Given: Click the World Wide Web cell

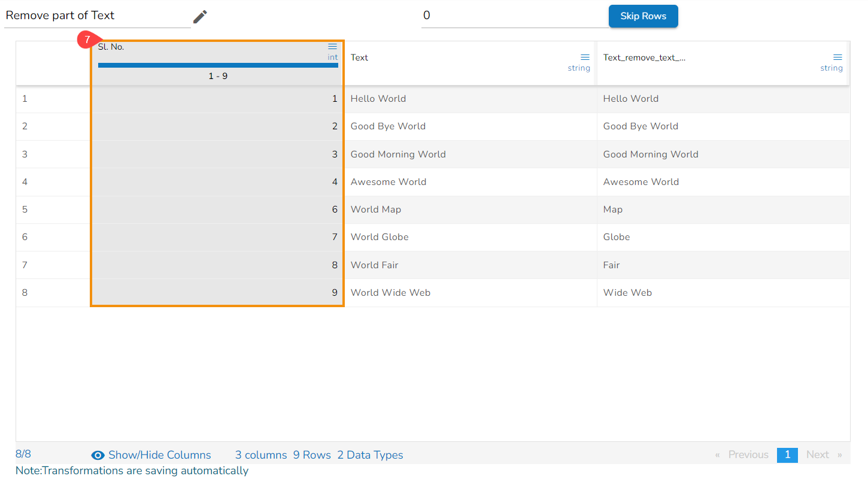Looking at the screenshot, I should point(390,293).
